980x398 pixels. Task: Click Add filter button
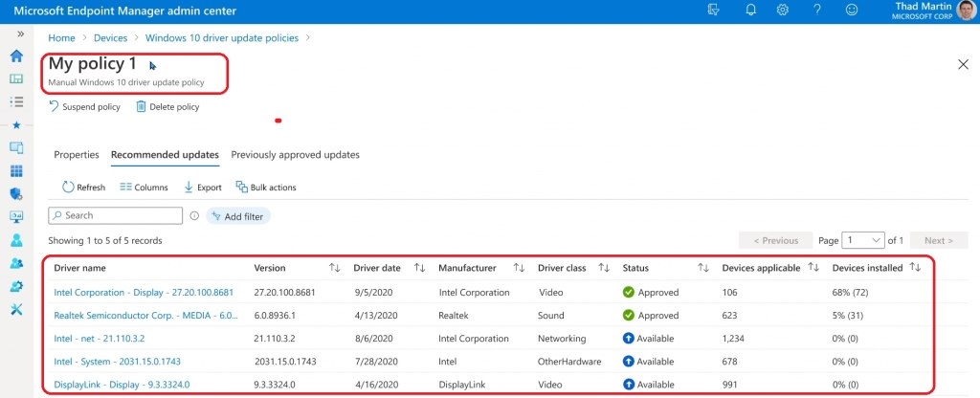(x=238, y=216)
